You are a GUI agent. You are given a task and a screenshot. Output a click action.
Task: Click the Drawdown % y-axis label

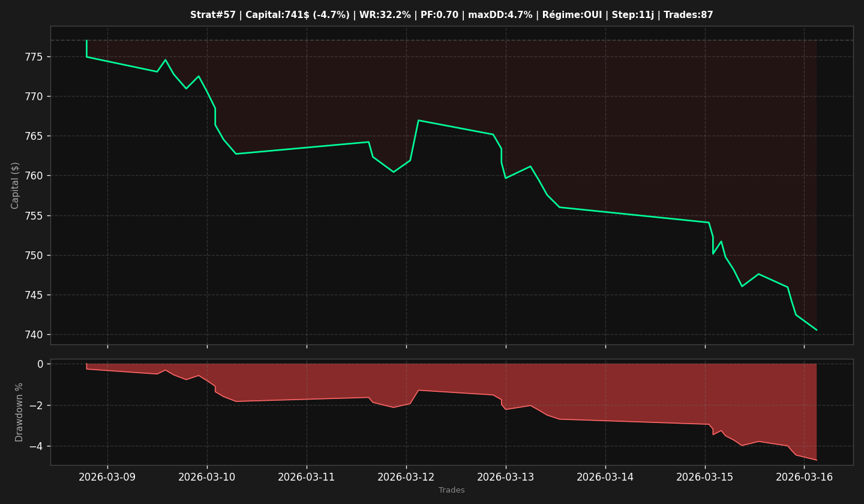[19, 412]
